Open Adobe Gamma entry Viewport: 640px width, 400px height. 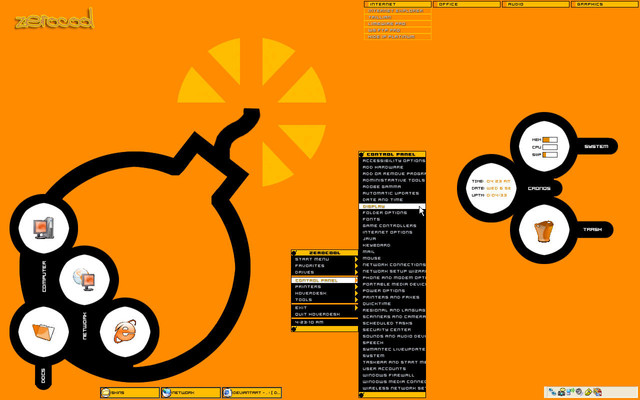[392, 187]
